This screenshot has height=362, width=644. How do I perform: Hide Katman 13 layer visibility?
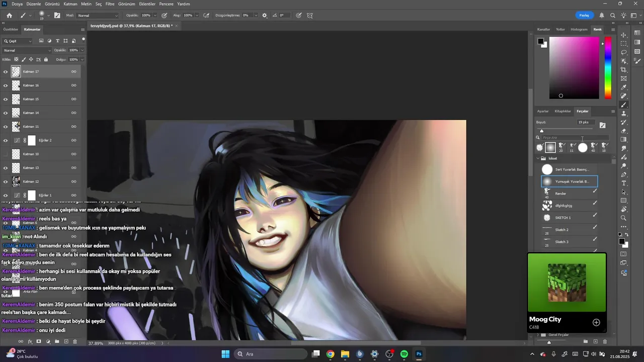pos(6,168)
